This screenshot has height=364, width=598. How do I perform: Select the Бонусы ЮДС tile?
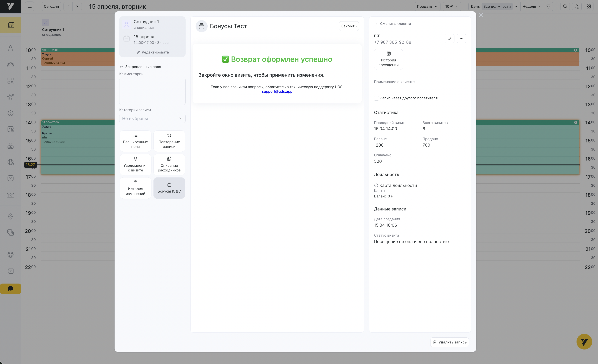[x=169, y=188]
